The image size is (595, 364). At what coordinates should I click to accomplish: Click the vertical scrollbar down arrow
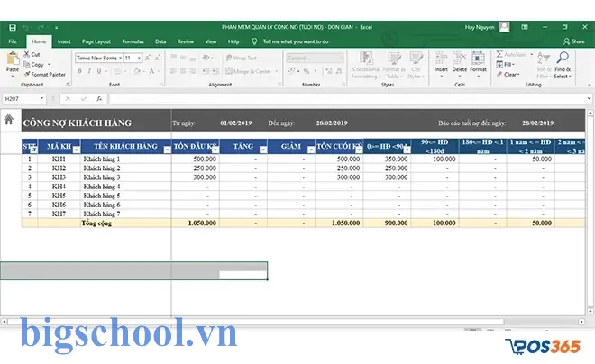click(x=590, y=312)
